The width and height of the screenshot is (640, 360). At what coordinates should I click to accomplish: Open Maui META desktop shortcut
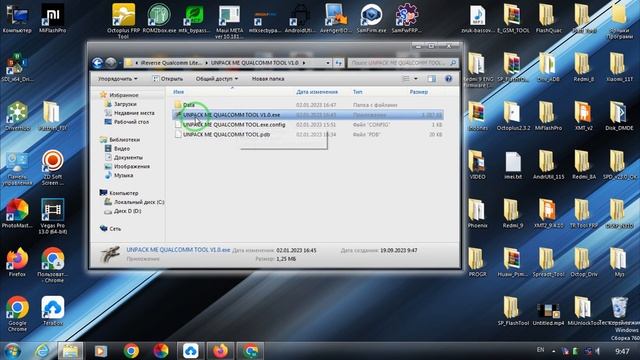[229, 21]
